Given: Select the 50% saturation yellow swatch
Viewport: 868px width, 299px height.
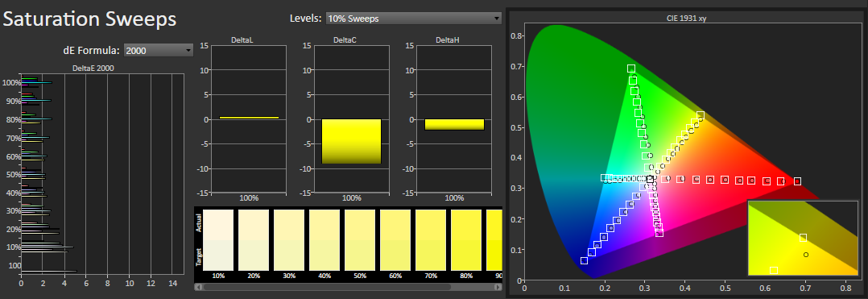Looking at the screenshot, I should pyautogui.click(x=360, y=239).
